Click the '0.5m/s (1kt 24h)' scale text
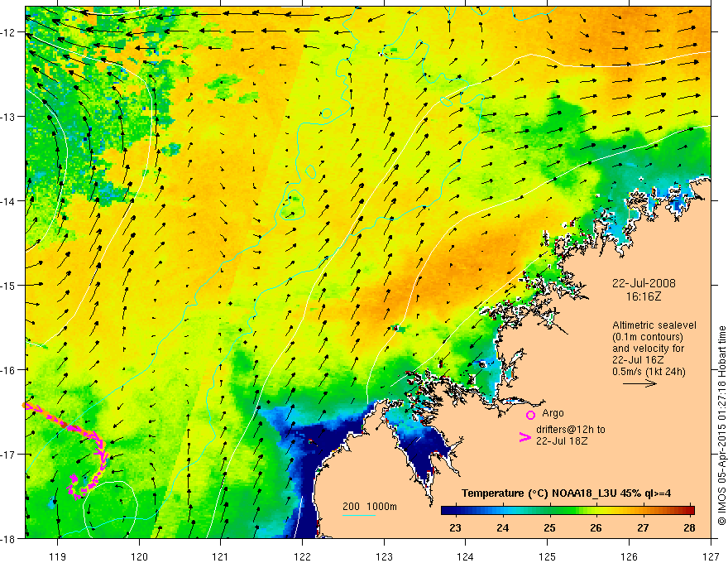Image resolution: width=728 pixels, height=563 pixels. coord(649,372)
